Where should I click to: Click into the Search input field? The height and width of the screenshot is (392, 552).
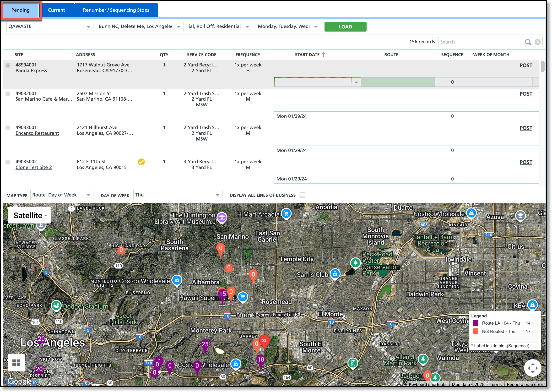480,42
